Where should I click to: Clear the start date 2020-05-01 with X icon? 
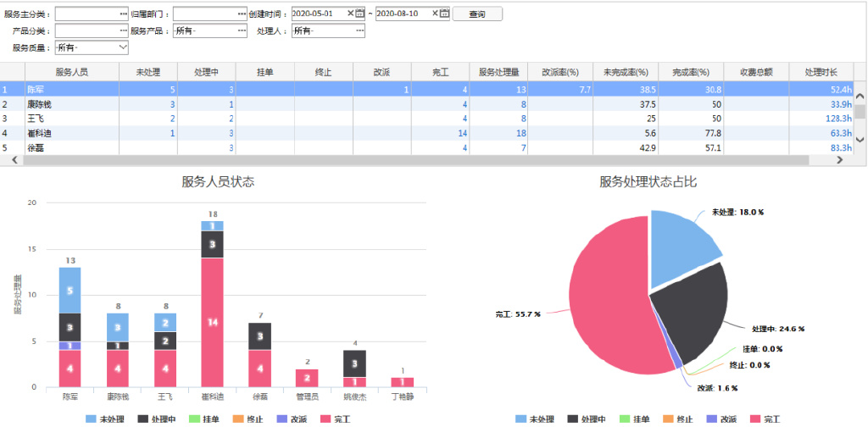click(350, 14)
